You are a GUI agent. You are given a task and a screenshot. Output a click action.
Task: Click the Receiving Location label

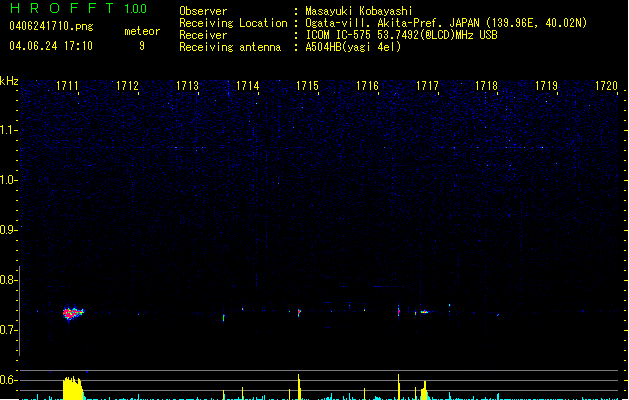233,23
